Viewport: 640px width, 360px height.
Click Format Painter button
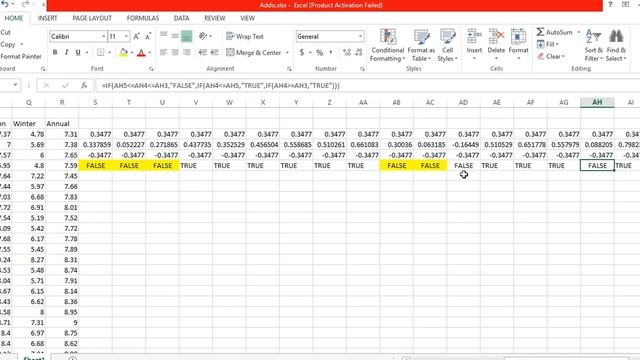[21, 57]
